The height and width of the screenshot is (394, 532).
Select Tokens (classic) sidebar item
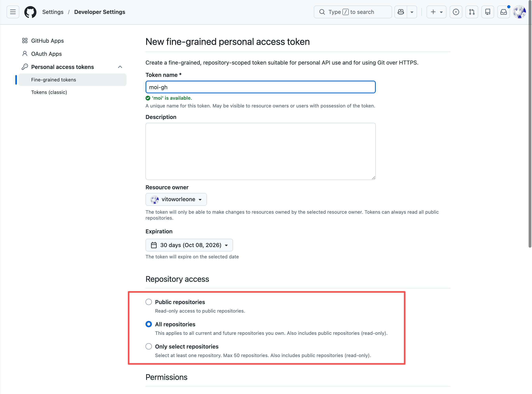click(72, 92)
